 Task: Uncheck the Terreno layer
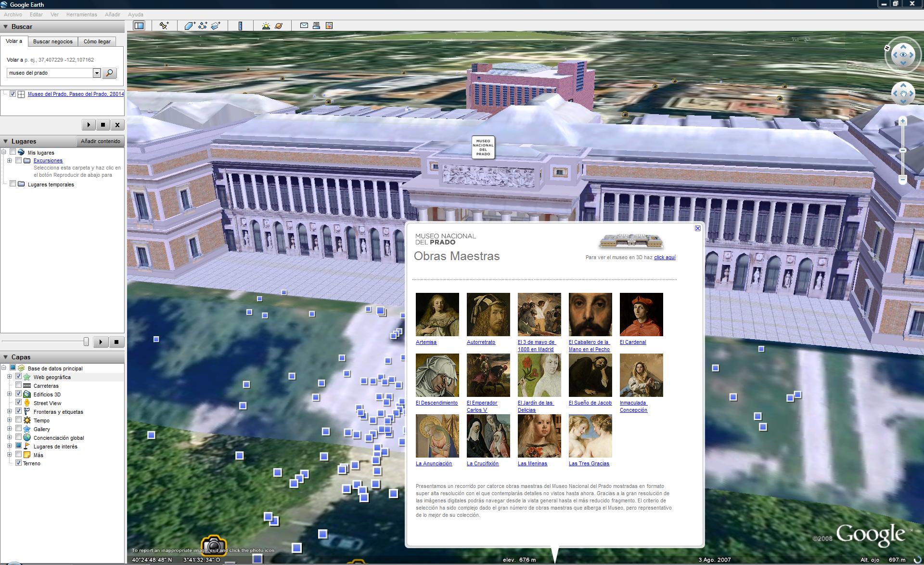tap(18, 463)
